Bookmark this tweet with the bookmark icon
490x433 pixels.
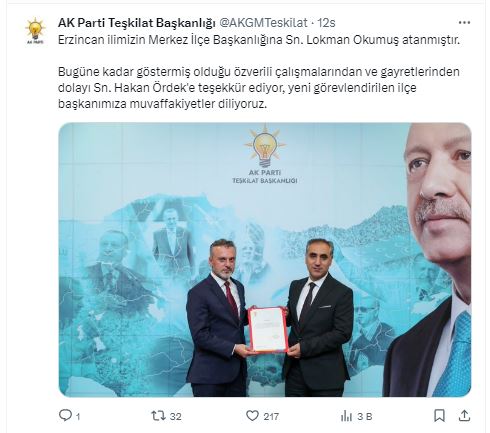point(439,416)
